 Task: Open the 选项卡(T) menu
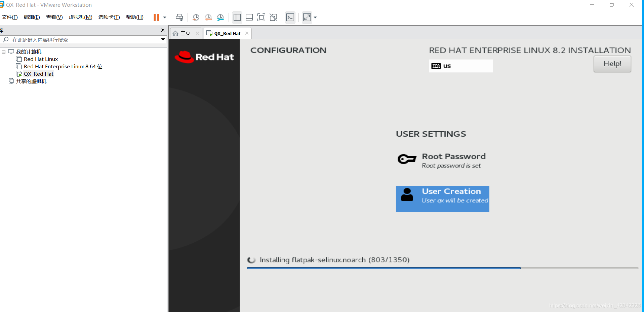click(109, 17)
